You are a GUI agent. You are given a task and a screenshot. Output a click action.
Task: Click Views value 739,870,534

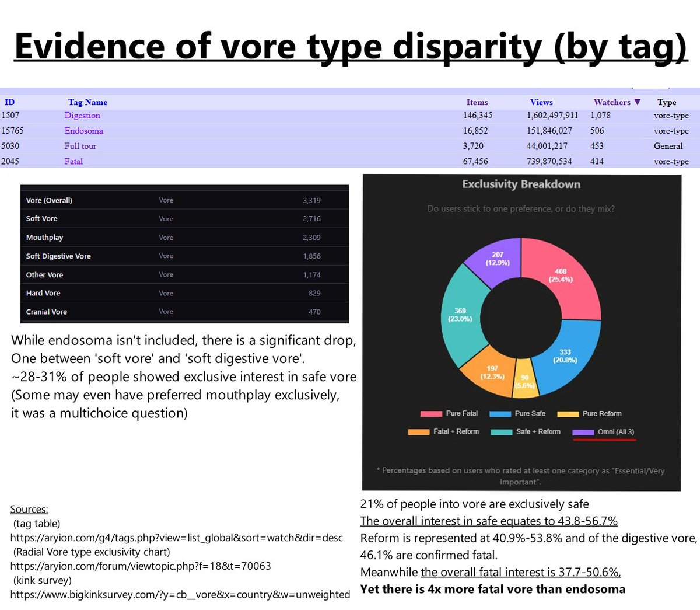click(549, 161)
